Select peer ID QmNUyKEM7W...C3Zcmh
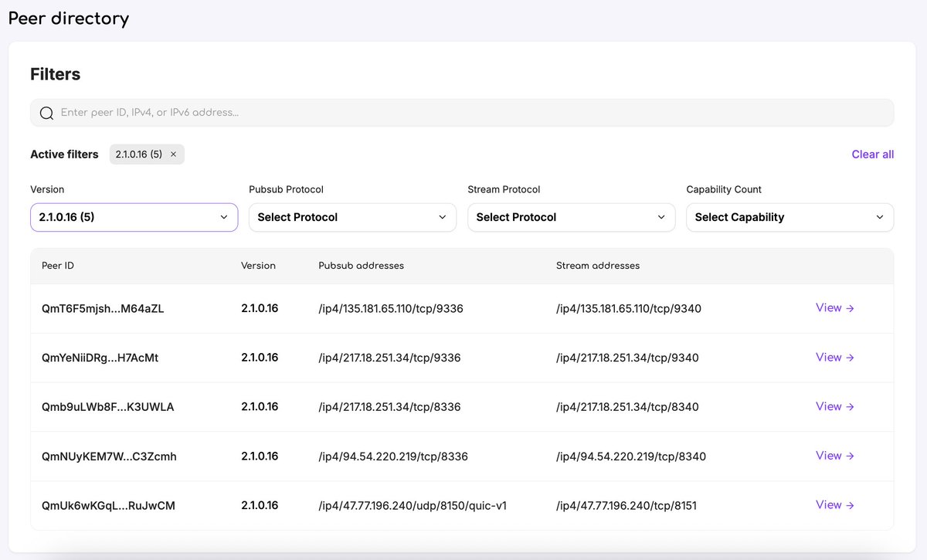927x560 pixels. (109, 456)
